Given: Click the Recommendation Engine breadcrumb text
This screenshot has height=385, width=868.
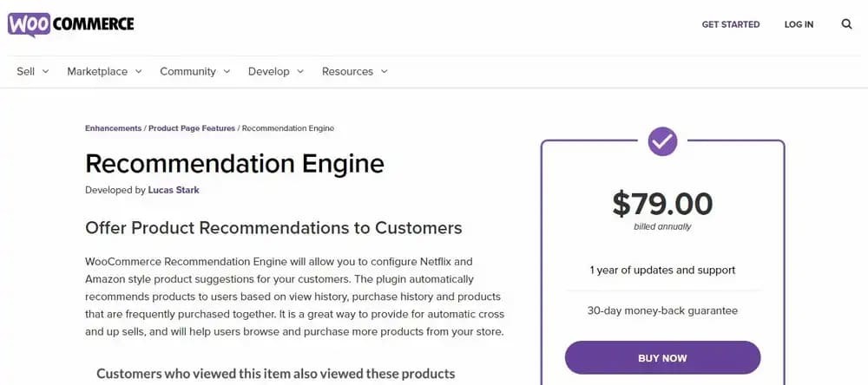Looking at the screenshot, I should (x=288, y=128).
